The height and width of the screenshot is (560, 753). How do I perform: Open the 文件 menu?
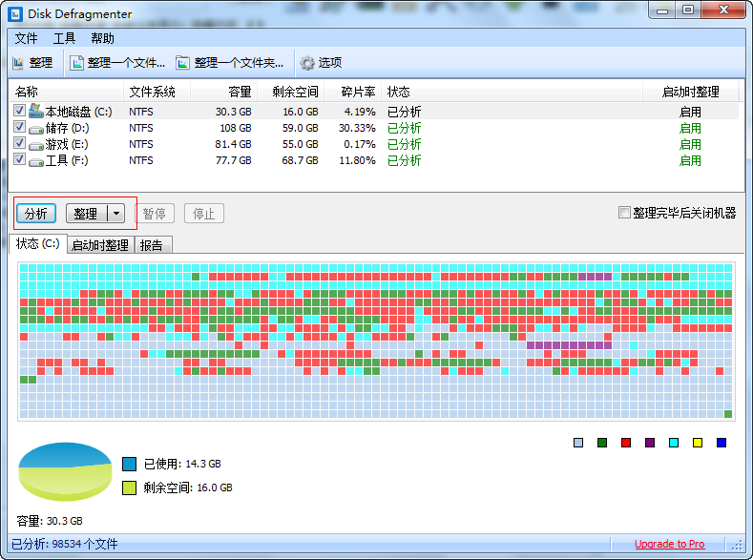pos(26,38)
